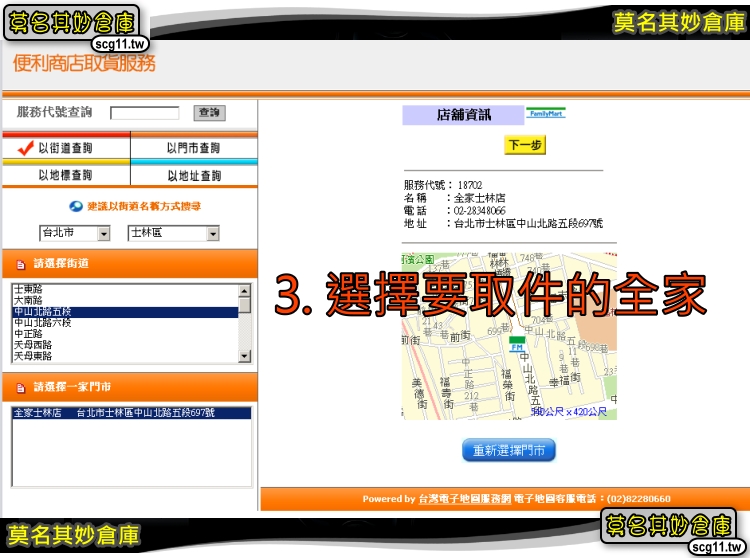Click the store phone number 02-28348066
The image size is (750, 558).
click(479, 210)
